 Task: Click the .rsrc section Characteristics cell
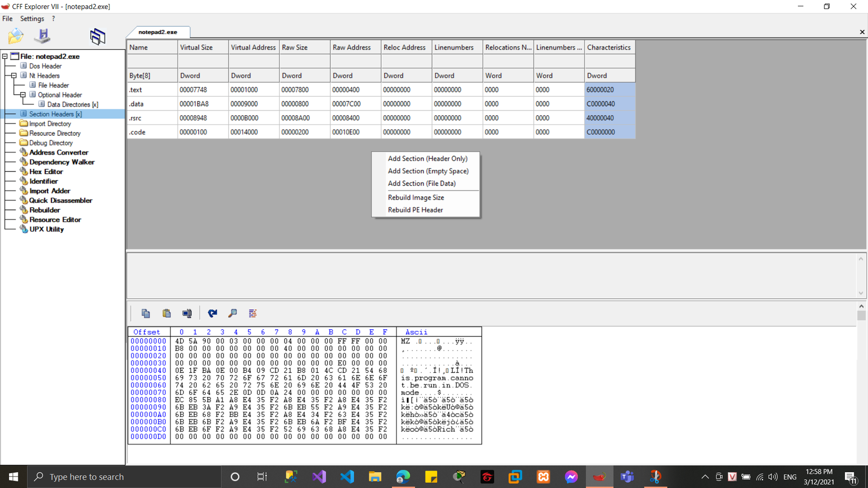point(609,118)
